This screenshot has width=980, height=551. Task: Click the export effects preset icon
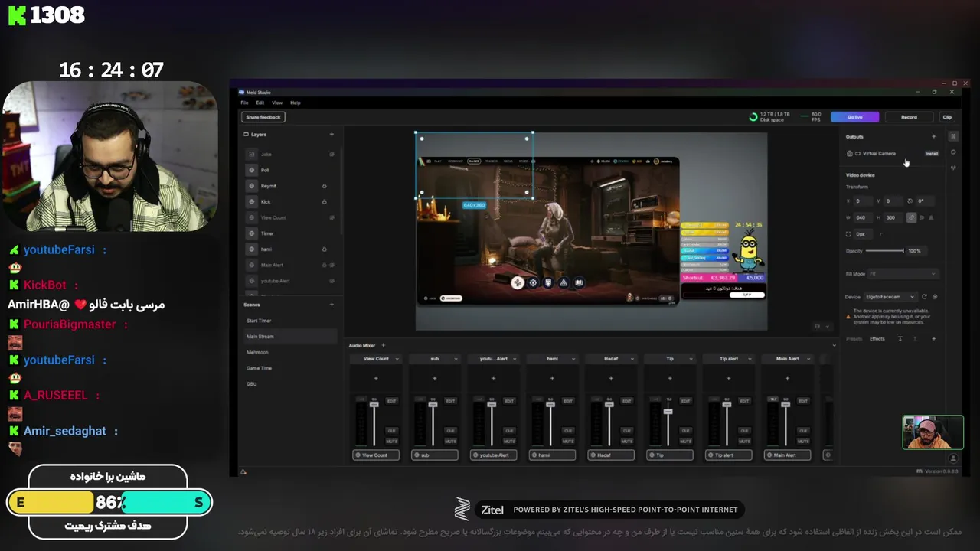coord(914,338)
